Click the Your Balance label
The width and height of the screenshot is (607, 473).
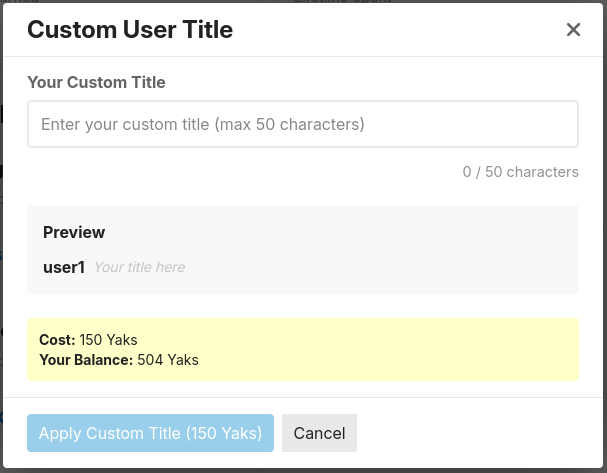86,360
